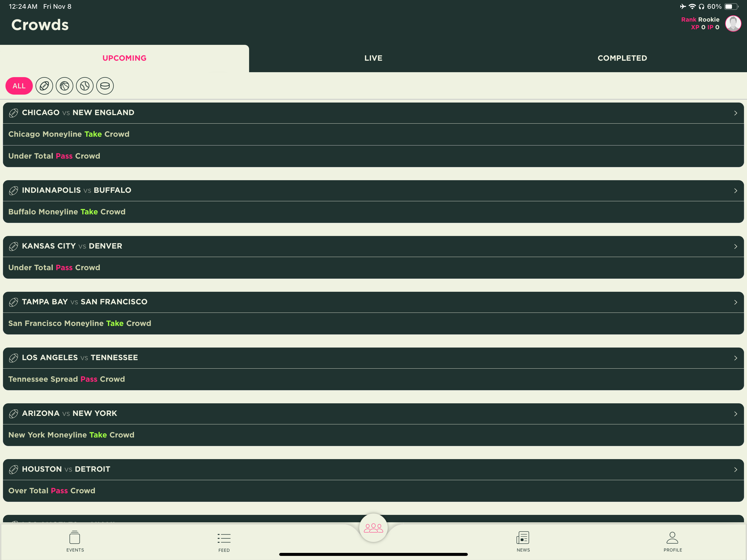Image resolution: width=747 pixels, height=560 pixels.
Task: Tap football icon beside Houston vs Detroit
Action: [13, 469]
